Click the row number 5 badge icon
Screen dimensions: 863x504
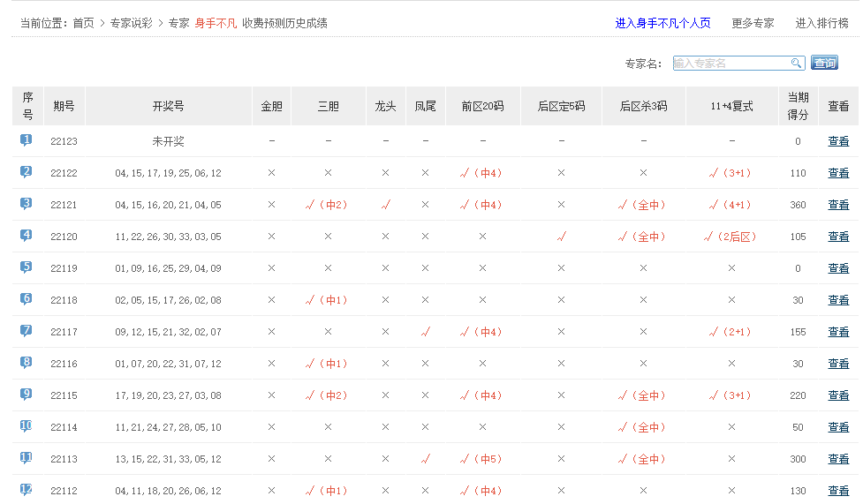tap(26, 267)
